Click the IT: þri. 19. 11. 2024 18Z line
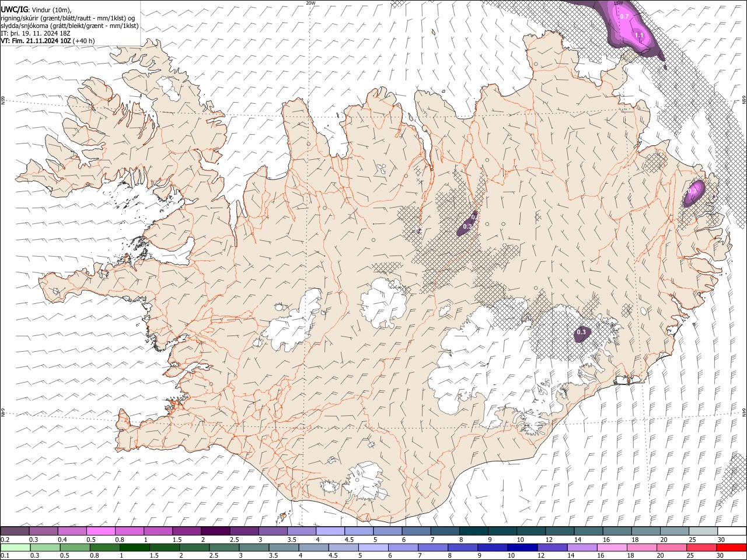Viewport: 747px width, 560px height. 36,33
